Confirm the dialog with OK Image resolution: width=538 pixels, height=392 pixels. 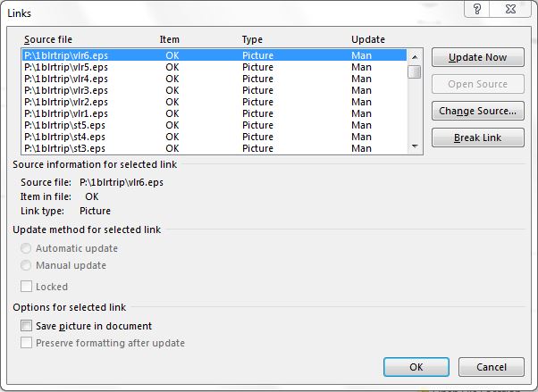[416, 367]
